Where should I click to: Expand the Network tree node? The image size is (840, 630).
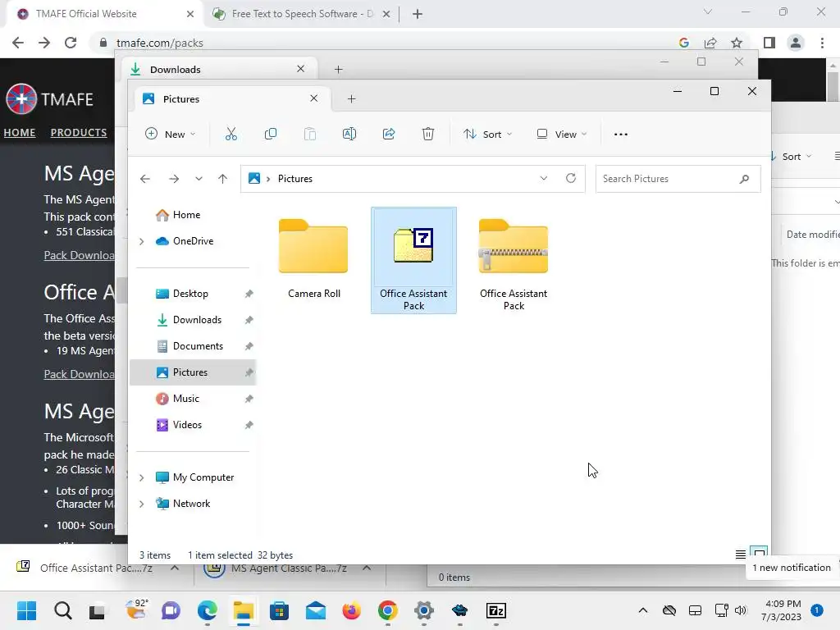pos(141,504)
